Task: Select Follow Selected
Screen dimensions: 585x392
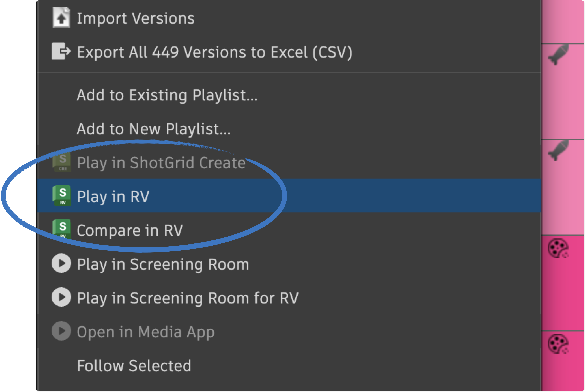Action: pos(134,366)
